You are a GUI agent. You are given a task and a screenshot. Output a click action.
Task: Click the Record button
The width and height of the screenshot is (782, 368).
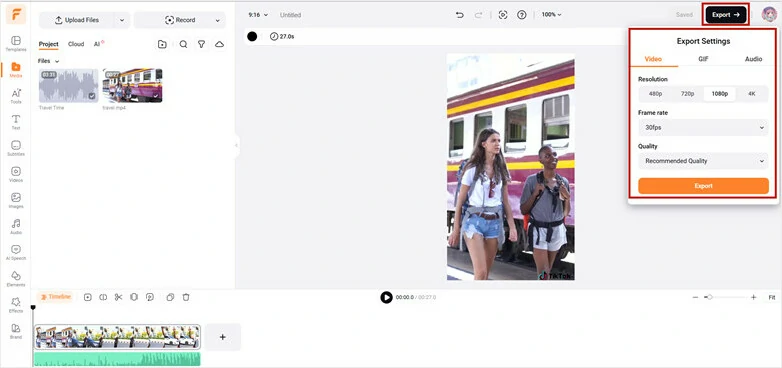point(180,20)
